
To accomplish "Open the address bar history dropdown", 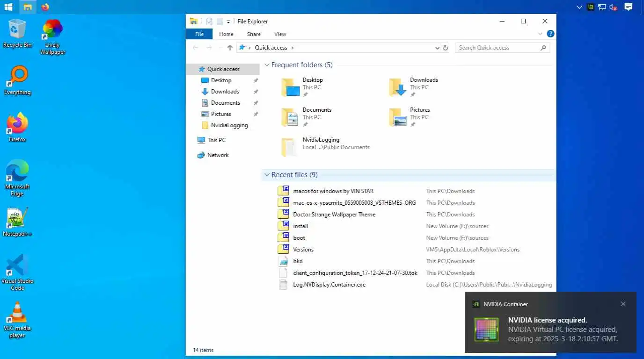I will coord(437,48).
